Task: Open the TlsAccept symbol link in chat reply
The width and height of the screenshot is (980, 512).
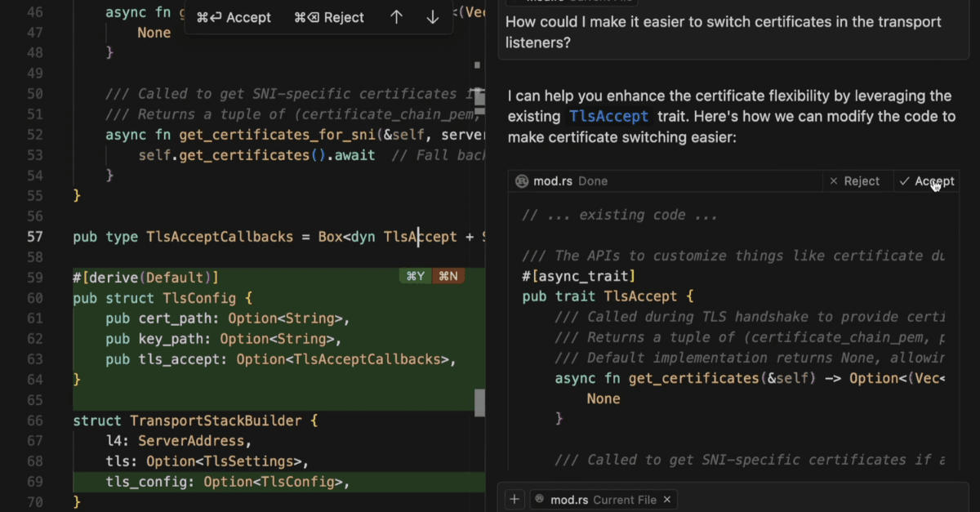Action: [609, 117]
